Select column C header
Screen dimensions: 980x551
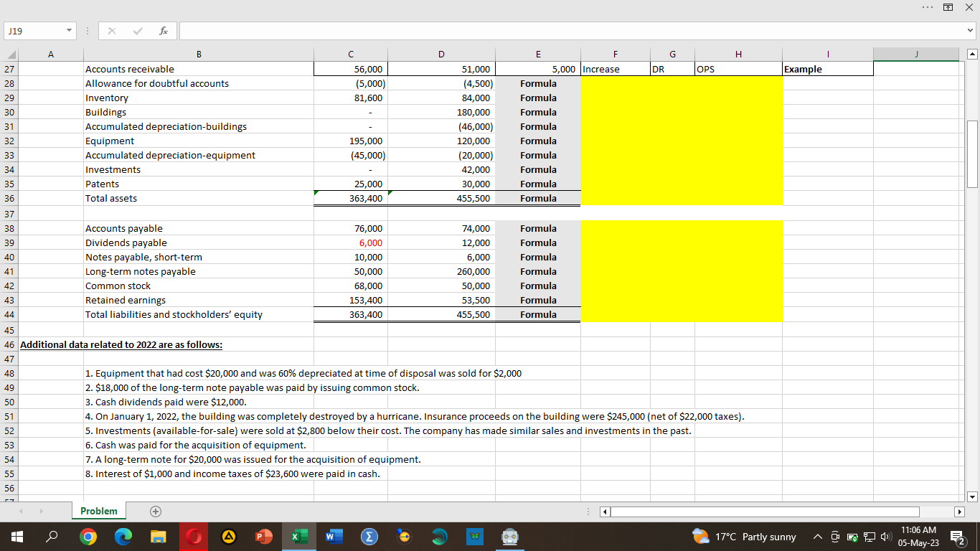[350, 55]
